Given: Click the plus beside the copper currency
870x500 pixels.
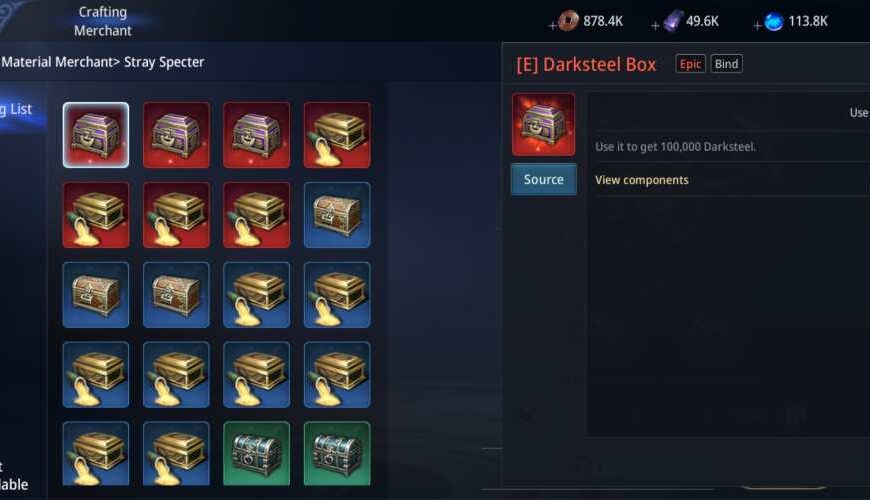Looking at the screenshot, I should pyautogui.click(x=552, y=26).
